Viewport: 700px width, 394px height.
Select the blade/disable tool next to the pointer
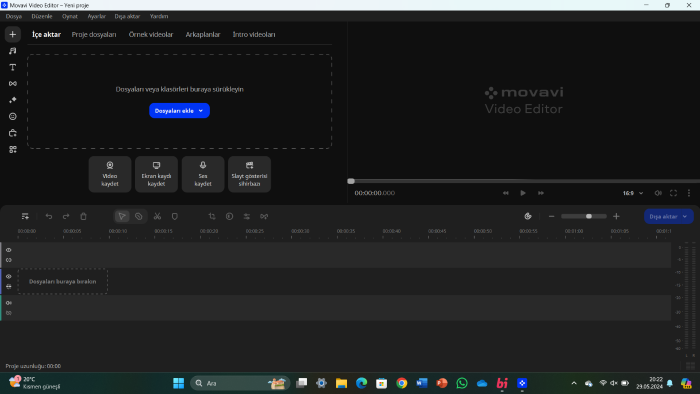139,216
